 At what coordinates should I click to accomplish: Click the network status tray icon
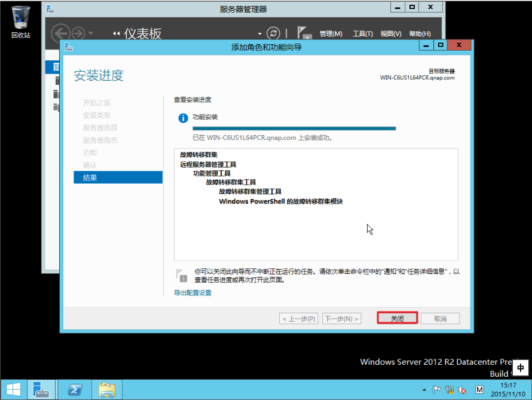pyautogui.click(x=450, y=390)
